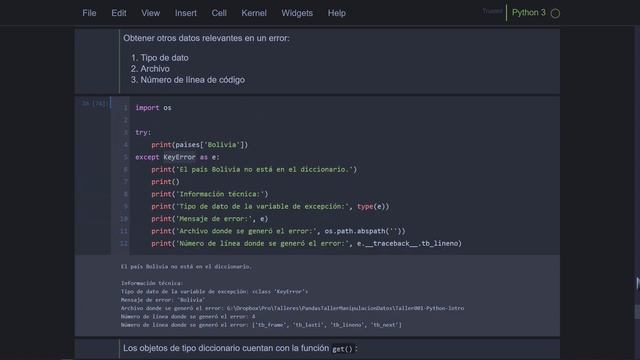Click the 'try:' code line

(x=143, y=132)
